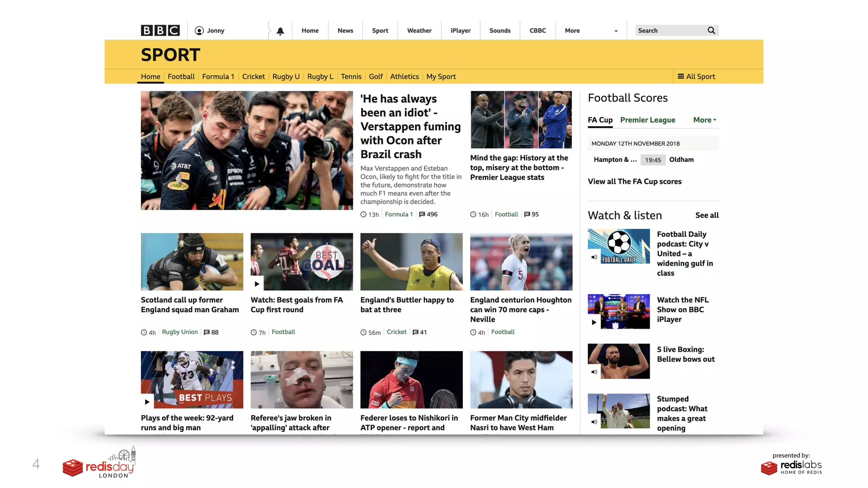Switch to the Premier League scores tab
868x488 pixels.
click(647, 120)
